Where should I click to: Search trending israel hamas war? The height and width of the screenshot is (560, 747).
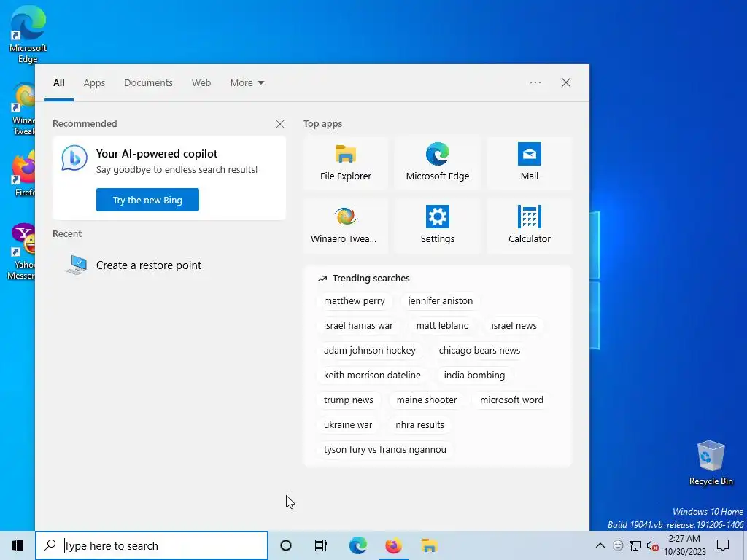(x=358, y=326)
